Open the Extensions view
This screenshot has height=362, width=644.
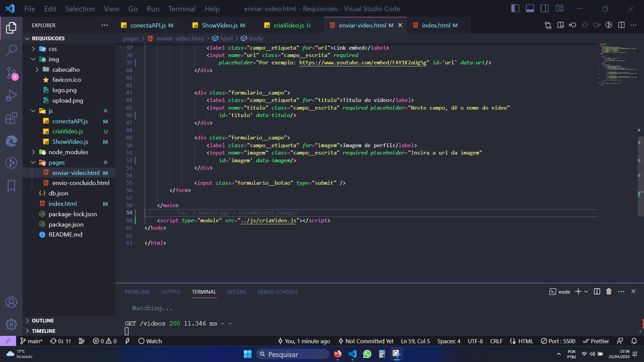click(x=11, y=118)
